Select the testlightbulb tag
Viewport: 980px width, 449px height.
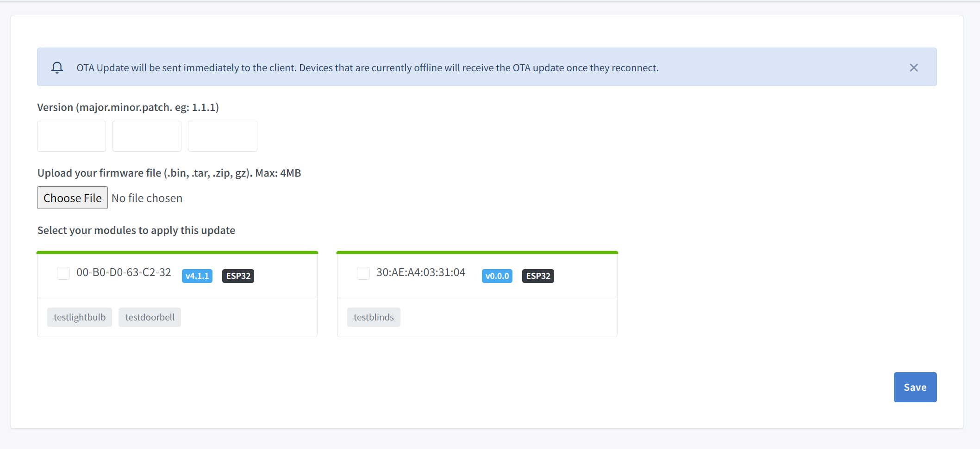(x=80, y=317)
